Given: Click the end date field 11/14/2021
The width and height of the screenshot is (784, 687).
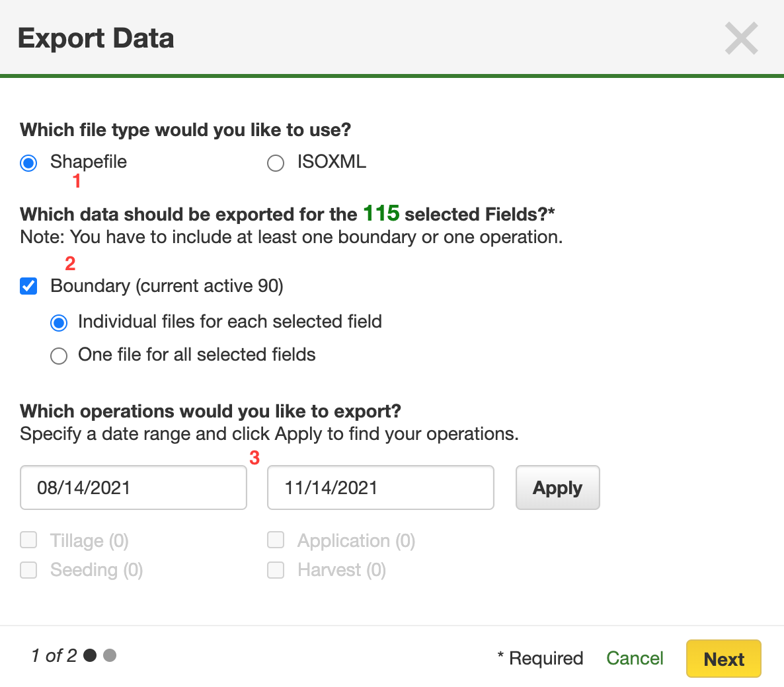Looking at the screenshot, I should click(380, 488).
